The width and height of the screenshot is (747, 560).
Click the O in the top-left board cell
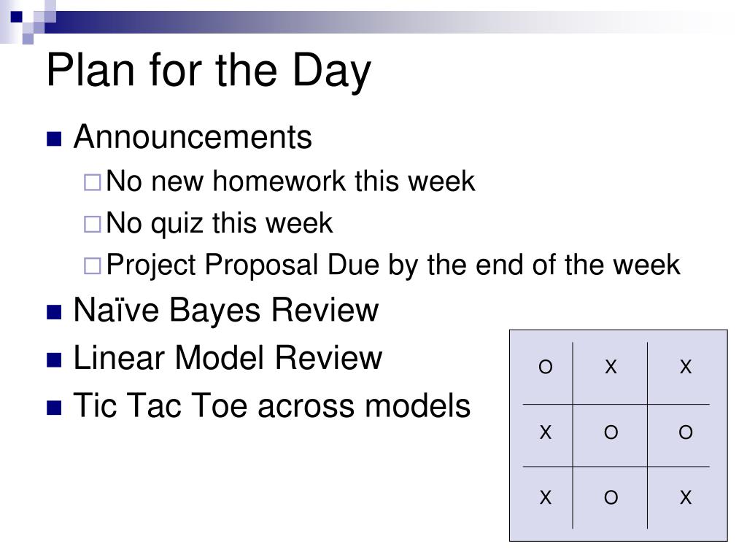(546, 367)
